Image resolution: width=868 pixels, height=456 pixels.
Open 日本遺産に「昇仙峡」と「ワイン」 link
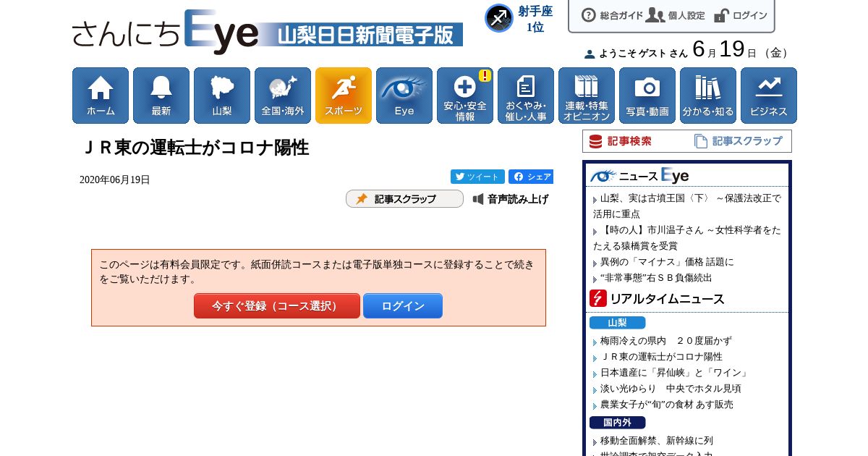(x=675, y=373)
